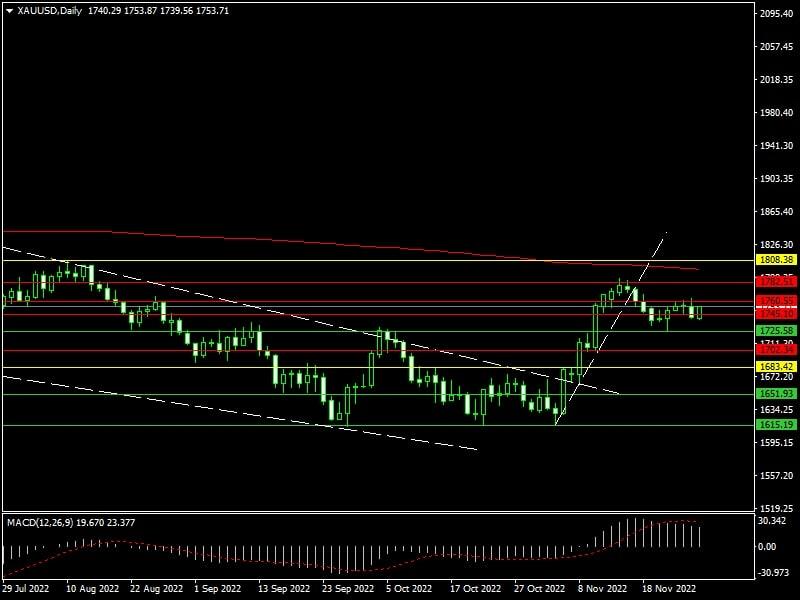Image resolution: width=800 pixels, height=600 pixels.
Task: Click the 1 Sep 2022 date label
Action: pos(218,588)
